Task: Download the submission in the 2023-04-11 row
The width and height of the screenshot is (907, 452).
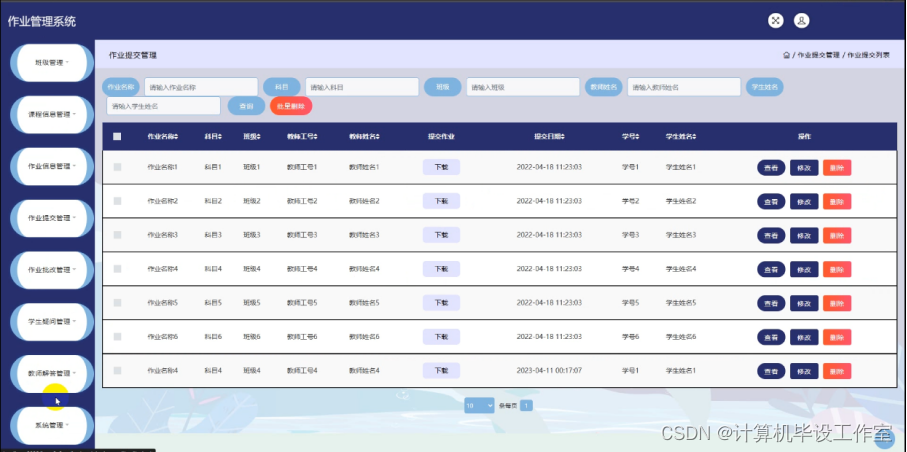Action: point(441,370)
